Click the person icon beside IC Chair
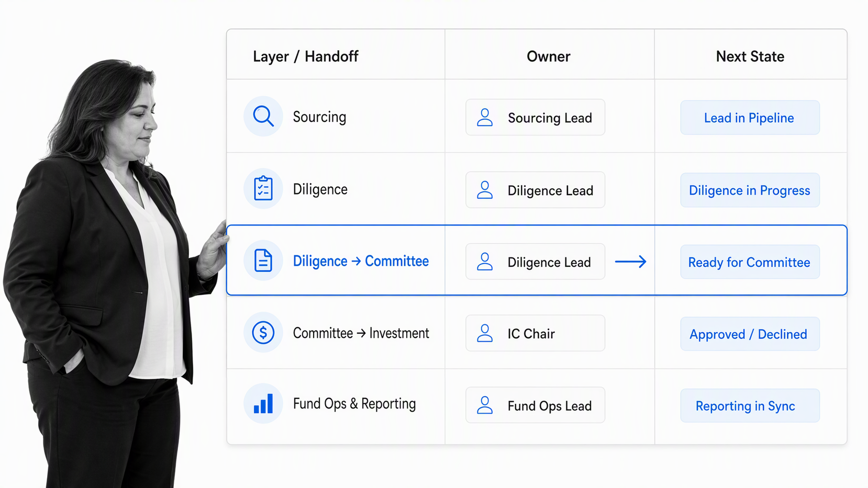Image resolution: width=868 pixels, height=488 pixels. [x=485, y=333]
